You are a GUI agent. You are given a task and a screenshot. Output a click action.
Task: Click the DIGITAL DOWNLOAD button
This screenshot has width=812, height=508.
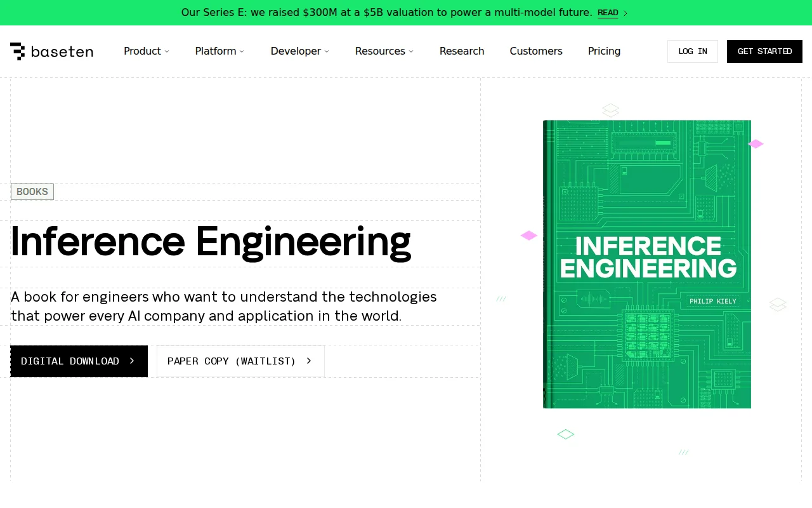pos(79,361)
